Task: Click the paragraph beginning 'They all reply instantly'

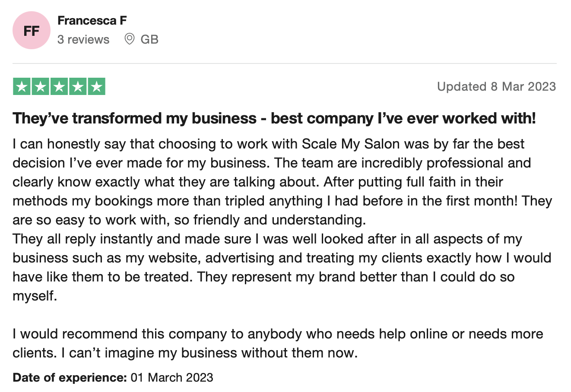Action: (x=282, y=267)
